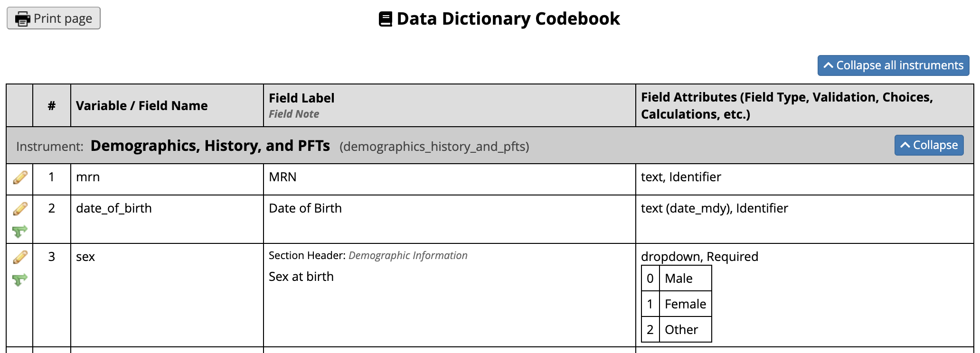Click the chevron on Collapse all instruments

click(x=829, y=65)
